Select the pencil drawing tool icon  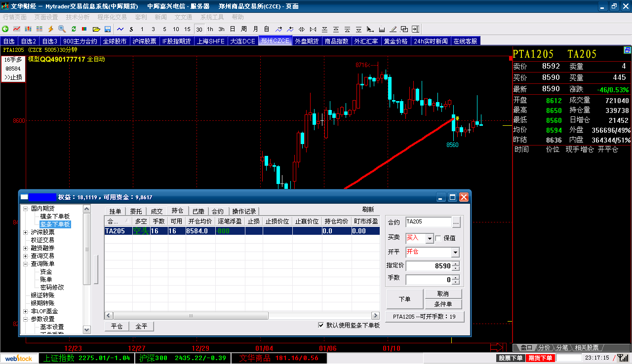point(393,29)
